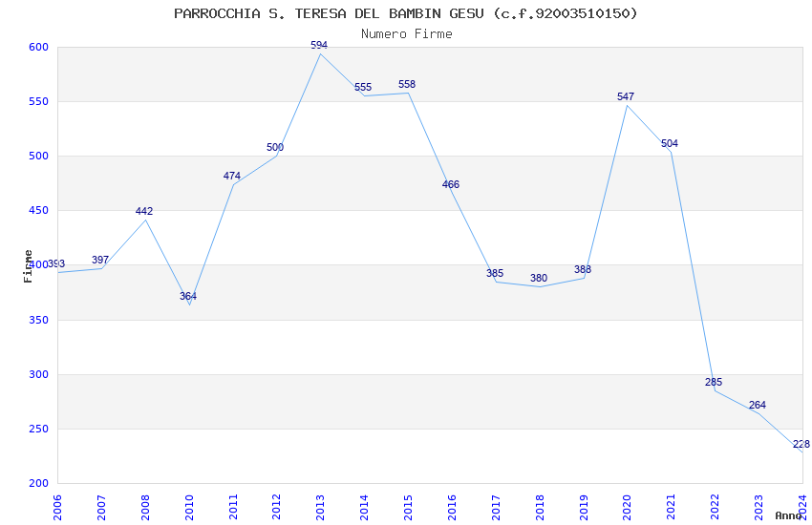Click the 228 data label
The height and width of the screenshot is (525, 812).
click(x=801, y=444)
